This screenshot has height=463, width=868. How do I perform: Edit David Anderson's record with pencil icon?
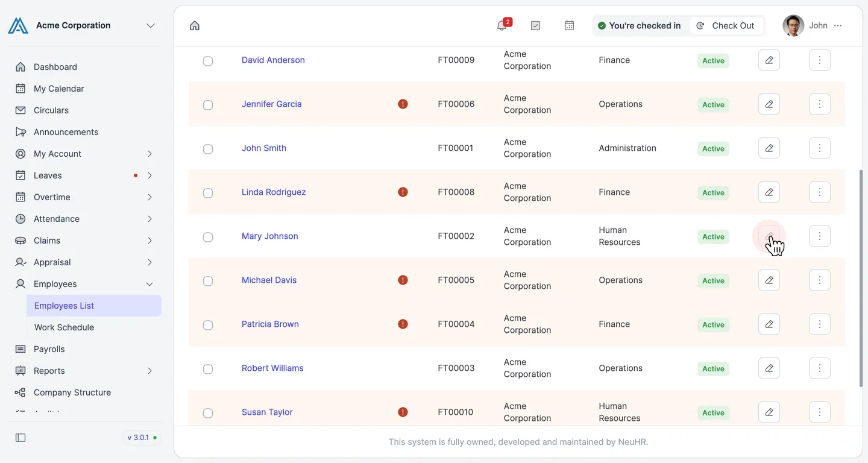[x=769, y=60]
